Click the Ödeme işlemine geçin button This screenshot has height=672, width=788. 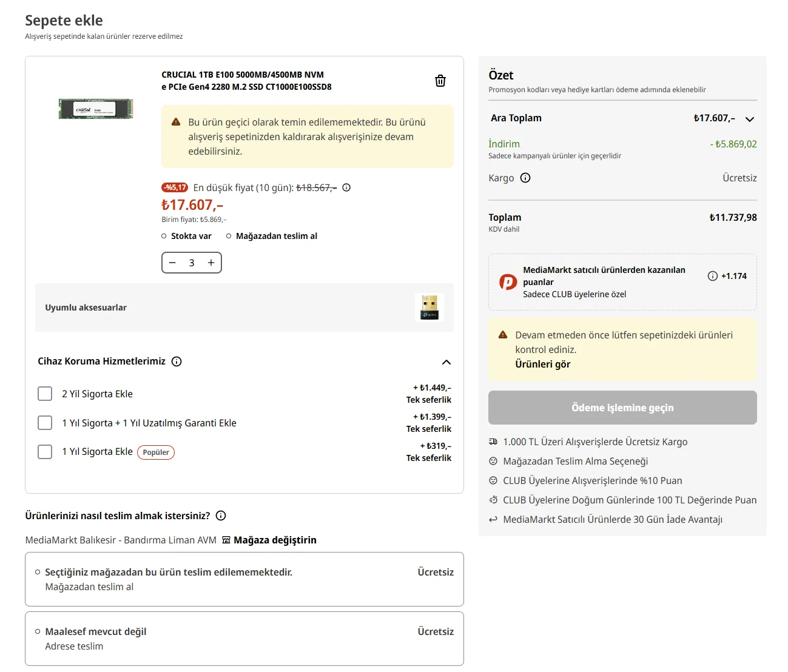622,408
